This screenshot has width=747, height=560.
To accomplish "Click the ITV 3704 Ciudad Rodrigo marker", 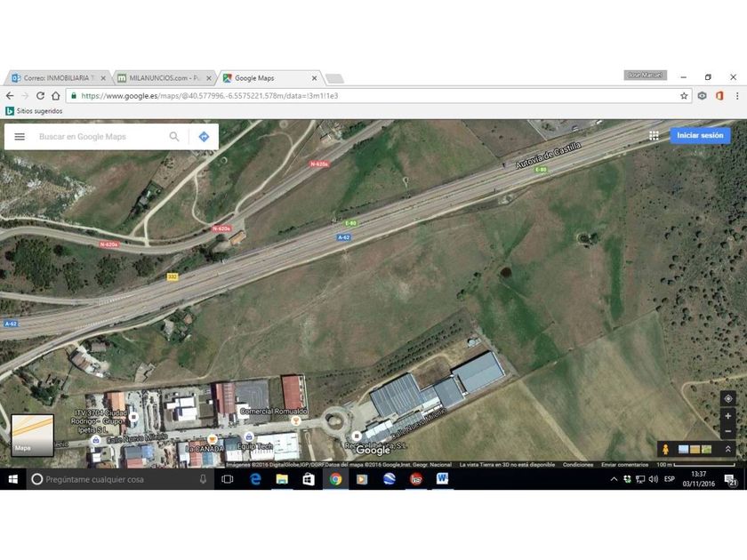I will (x=133, y=417).
